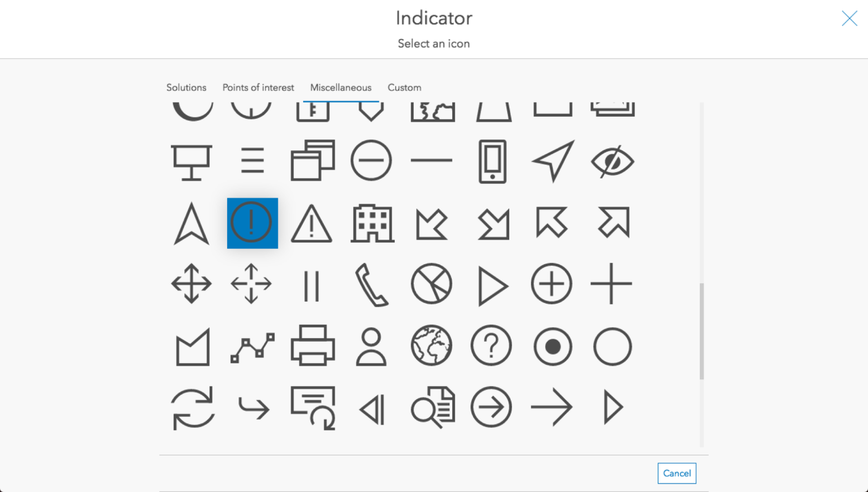868x492 pixels.
Task: Choose the refresh arrows icon
Action: click(x=192, y=408)
